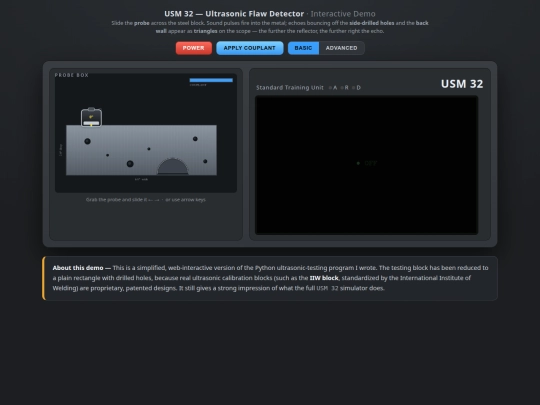Click the 'Interactive Demo' subtitle

[x=343, y=14]
